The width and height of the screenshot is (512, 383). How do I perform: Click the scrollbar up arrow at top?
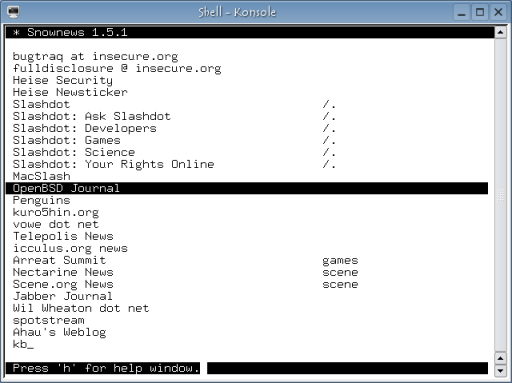(500, 32)
